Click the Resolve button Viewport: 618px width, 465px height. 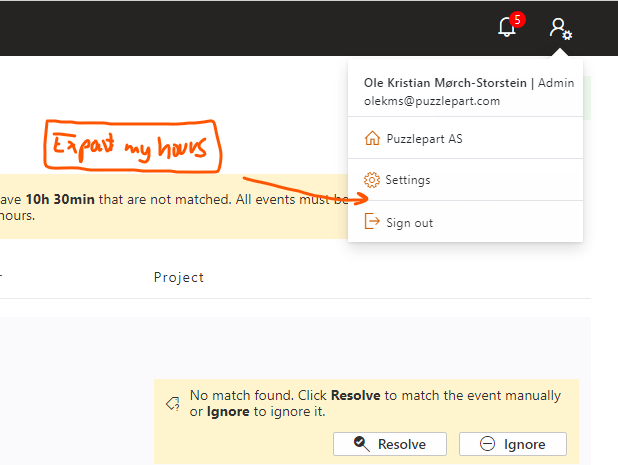pos(390,444)
